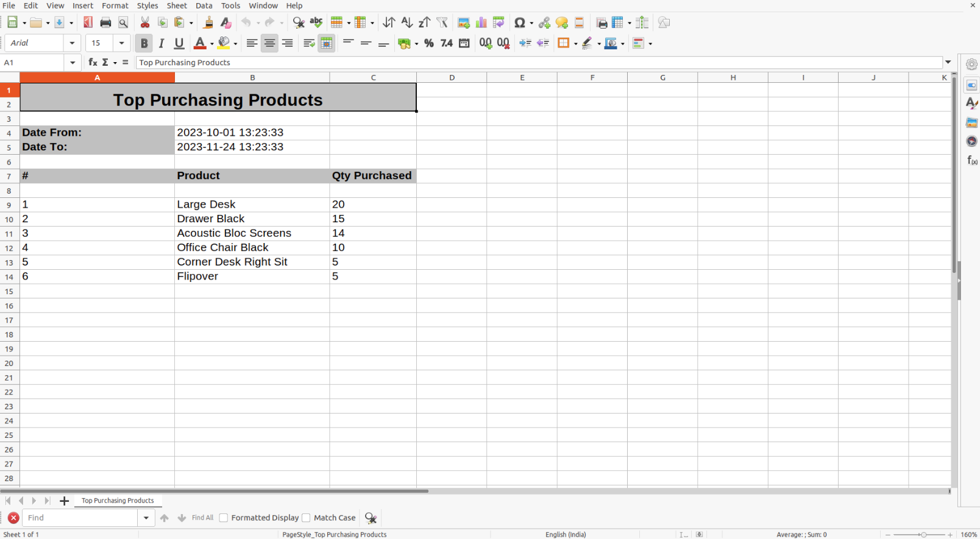Run the Spelling check icon
This screenshot has height=539, width=980.
click(x=316, y=23)
